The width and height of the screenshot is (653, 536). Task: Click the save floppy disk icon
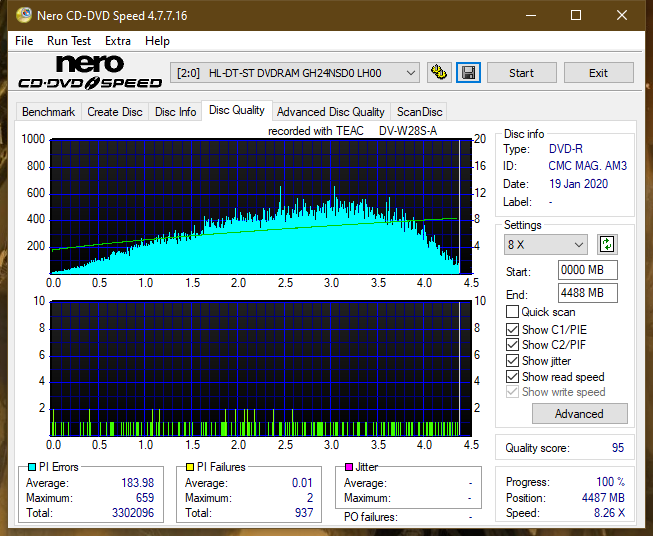(469, 73)
